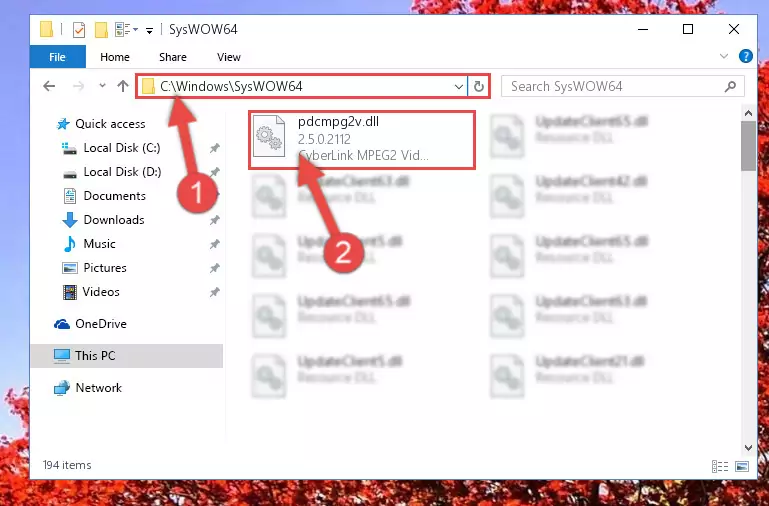769x506 pixels.
Task: Click the Downloads blue arrow icon
Action: pyautogui.click(x=70, y=220)
